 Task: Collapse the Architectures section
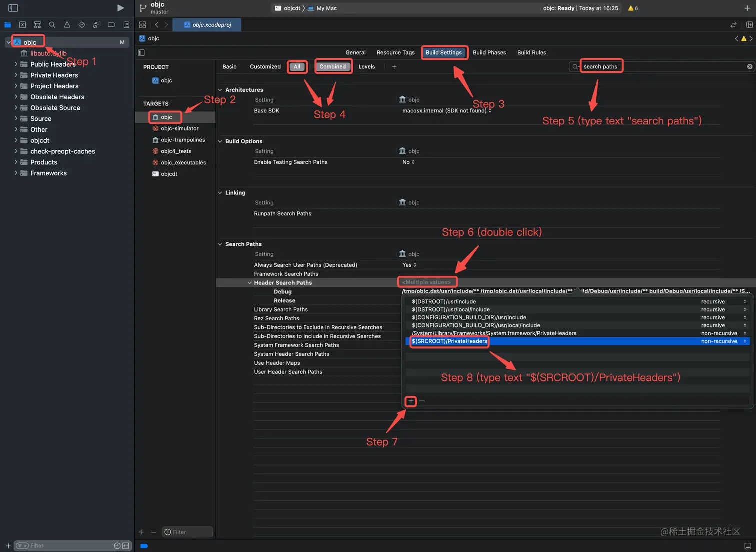[220, 90]
